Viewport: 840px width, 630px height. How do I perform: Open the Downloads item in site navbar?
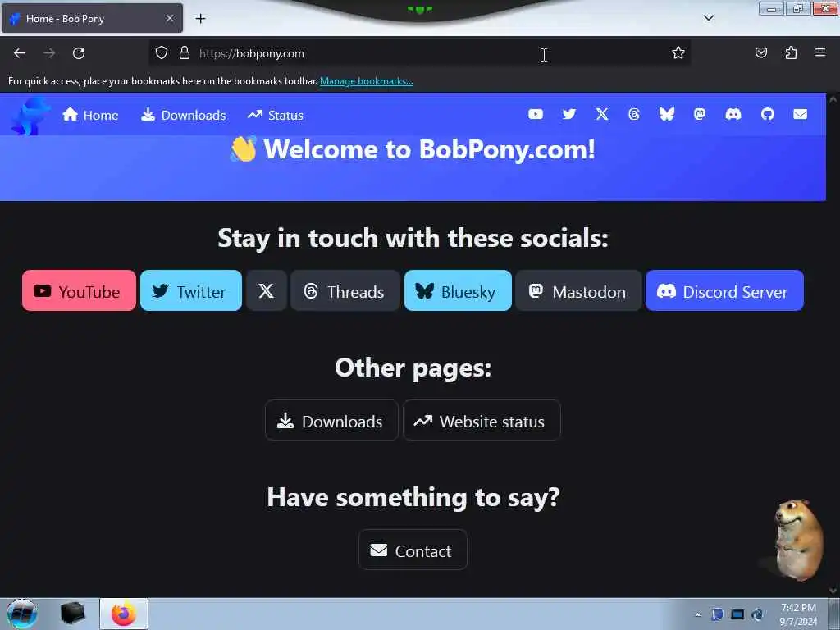(x=184, y=115)
